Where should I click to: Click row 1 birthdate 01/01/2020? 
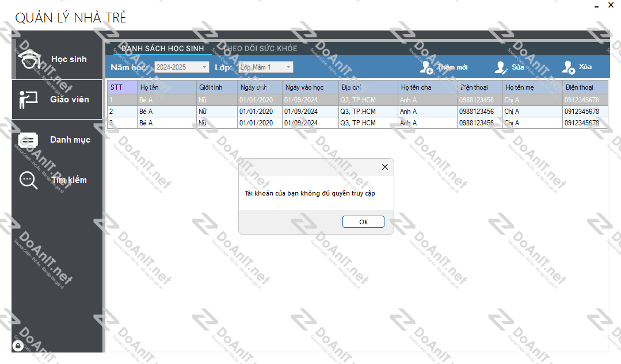[260, 100]
